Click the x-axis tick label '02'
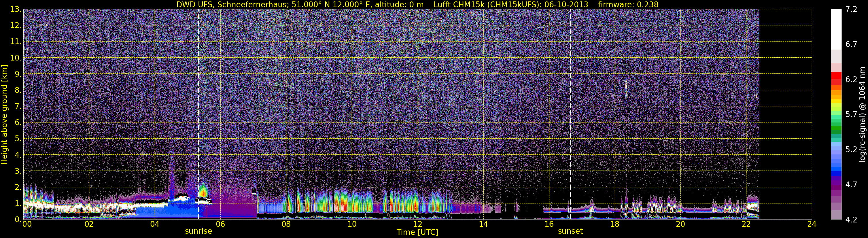 click(x=89, y=224)
